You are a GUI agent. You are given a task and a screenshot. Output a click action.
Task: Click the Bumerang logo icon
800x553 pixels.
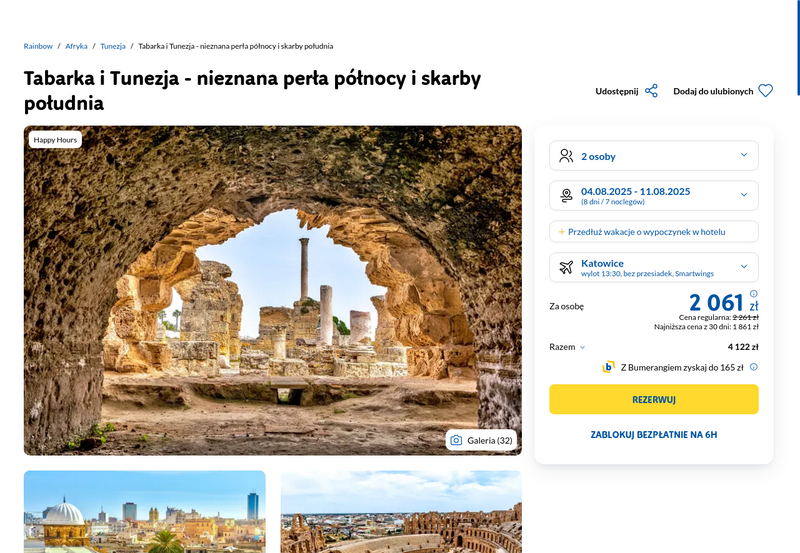point(608,367)
